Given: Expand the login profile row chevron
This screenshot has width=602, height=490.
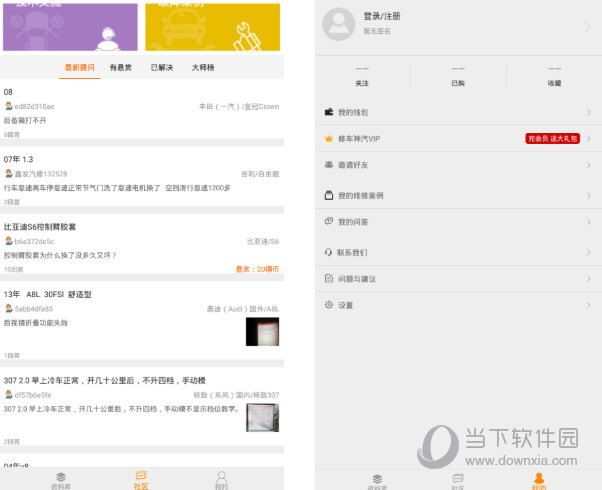Looking at the screenshot, I should pos(588,26).
